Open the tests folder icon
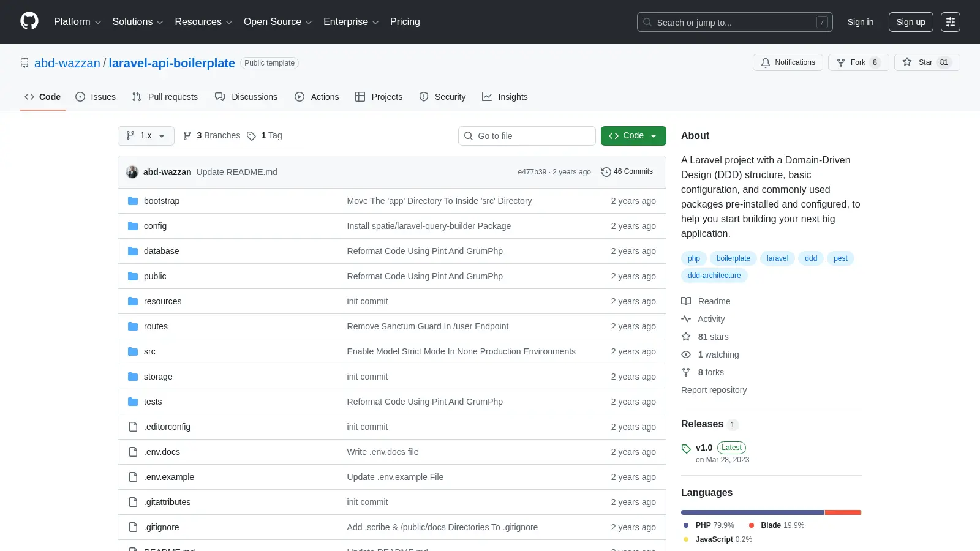 tap(133, 402)
